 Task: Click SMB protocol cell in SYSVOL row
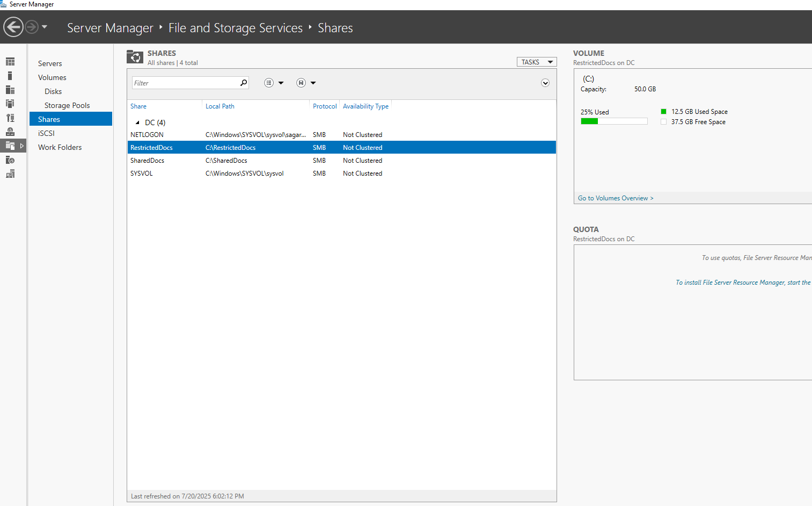[319, 174]
